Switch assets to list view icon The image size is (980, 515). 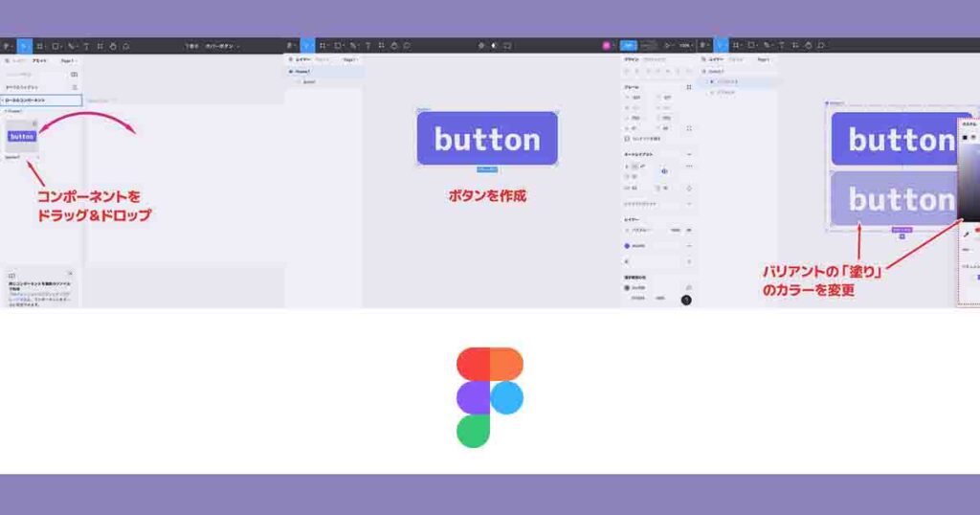pos(75,87)
